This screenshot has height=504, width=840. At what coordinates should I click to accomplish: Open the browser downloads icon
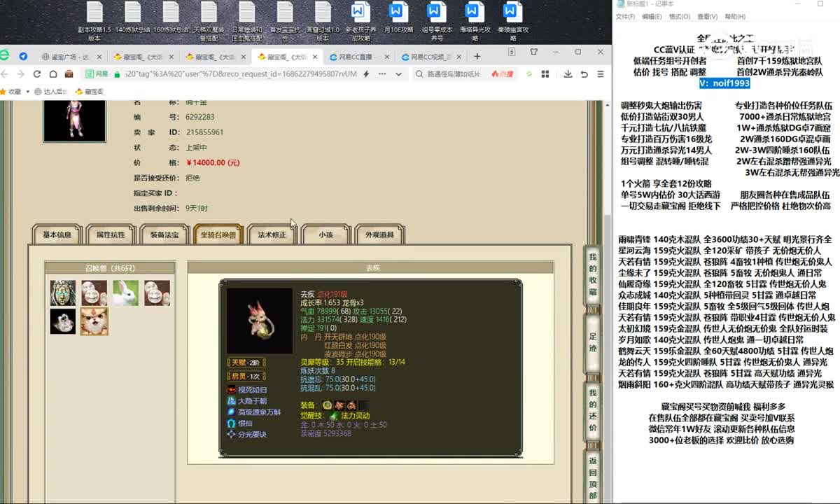[568, 74]
